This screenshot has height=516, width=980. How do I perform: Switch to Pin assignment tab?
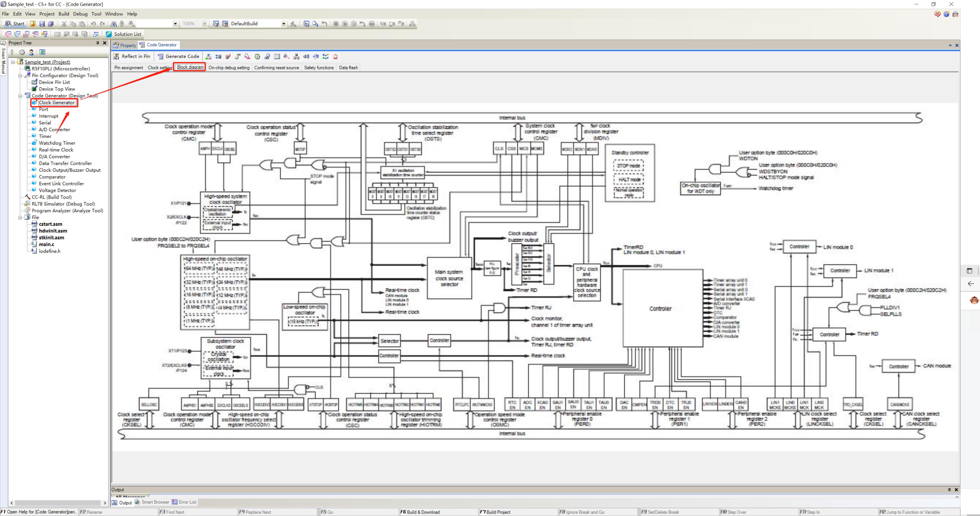coord(129,67)
